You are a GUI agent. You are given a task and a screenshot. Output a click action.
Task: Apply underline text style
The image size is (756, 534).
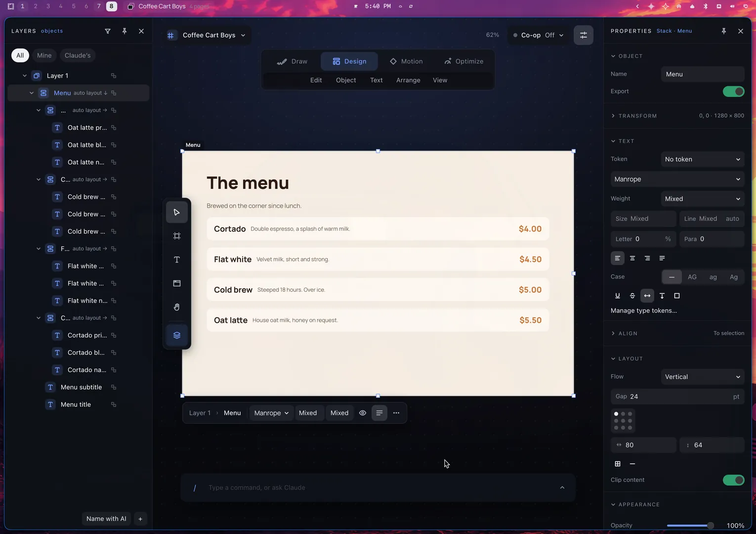618,296
